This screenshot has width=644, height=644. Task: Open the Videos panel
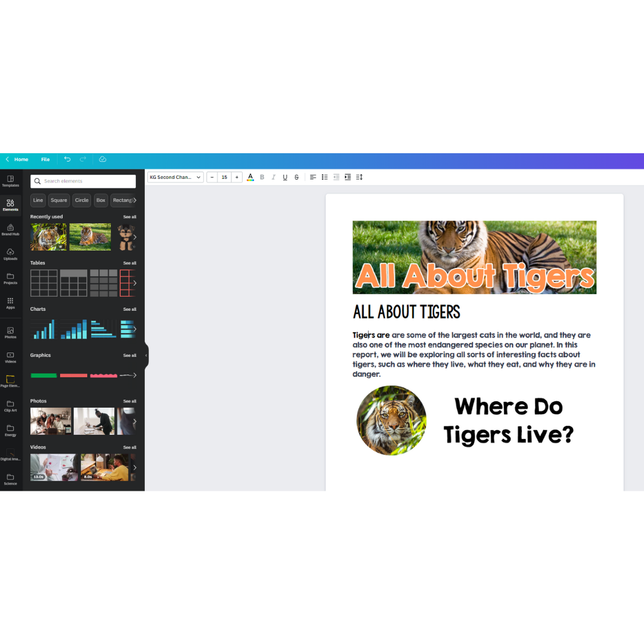[x=10, y=357]
